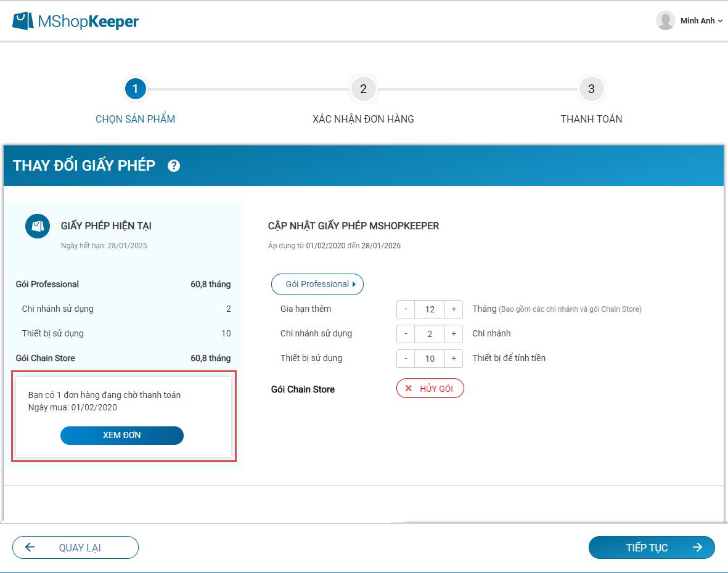Image resolution: width=728 pixels, height=573 pixels.
Task: Click the Gia hạn thêm value field
Action: pos(430,309)
